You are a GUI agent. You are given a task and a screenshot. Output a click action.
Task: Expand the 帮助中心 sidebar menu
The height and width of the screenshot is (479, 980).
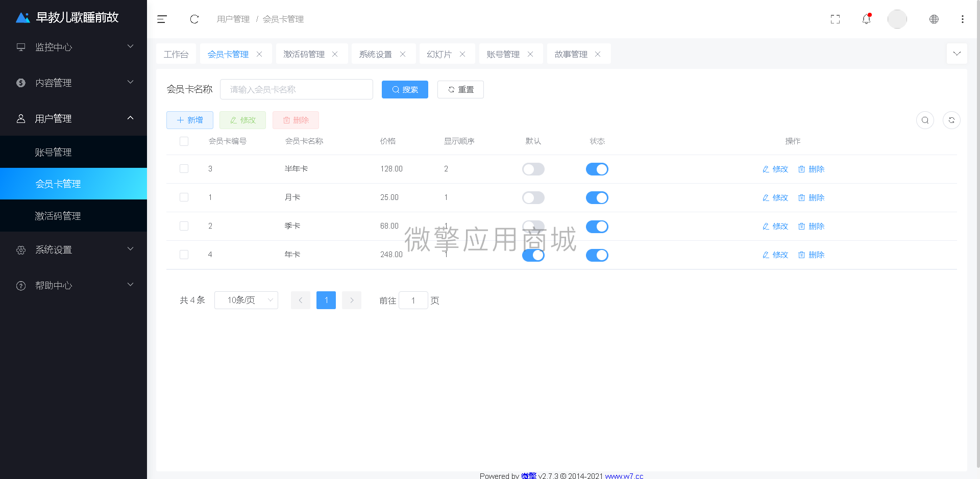pyautogui.click(x=73, y=286)
